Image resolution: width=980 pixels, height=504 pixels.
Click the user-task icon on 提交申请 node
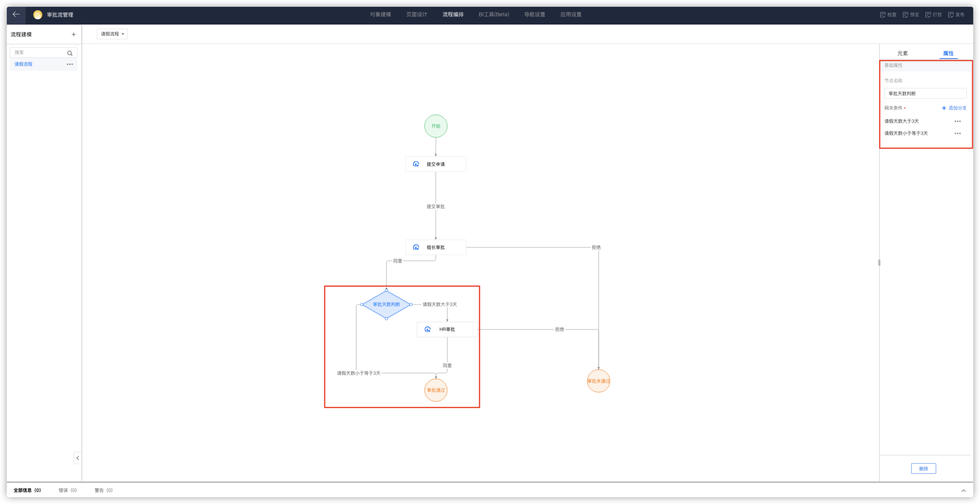tap(416, 164)
